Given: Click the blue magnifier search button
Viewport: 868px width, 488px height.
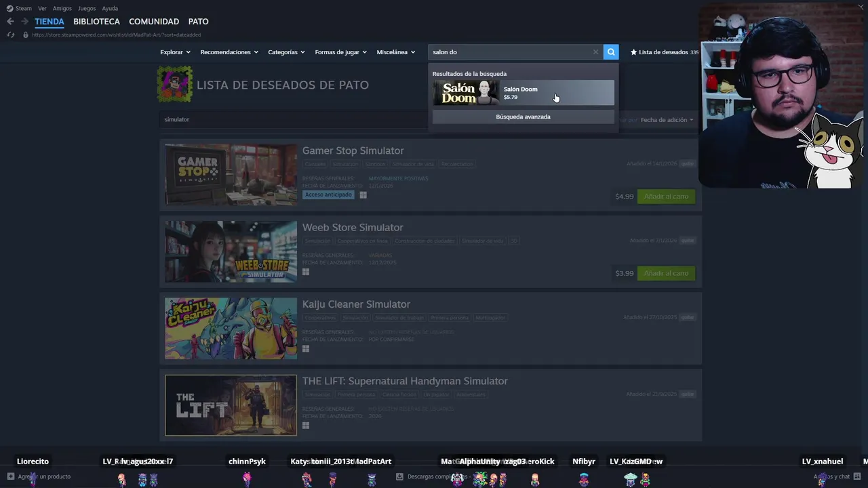Looking at the screenshot, I should [611, 52].
